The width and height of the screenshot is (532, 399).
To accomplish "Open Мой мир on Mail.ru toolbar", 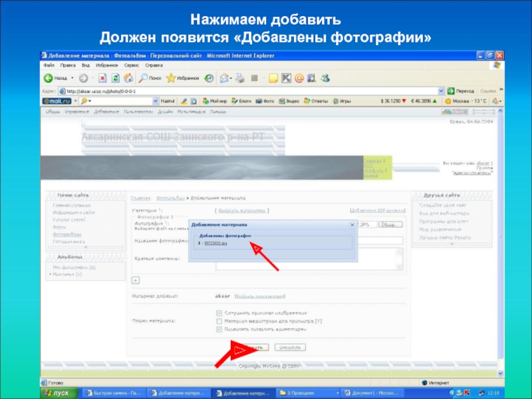I will [214, 101].
